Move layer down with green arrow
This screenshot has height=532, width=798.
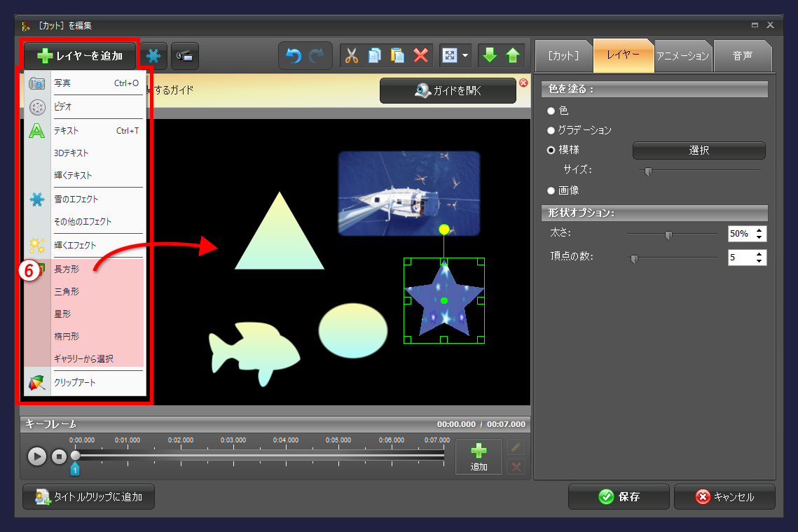tap(490, 56)
